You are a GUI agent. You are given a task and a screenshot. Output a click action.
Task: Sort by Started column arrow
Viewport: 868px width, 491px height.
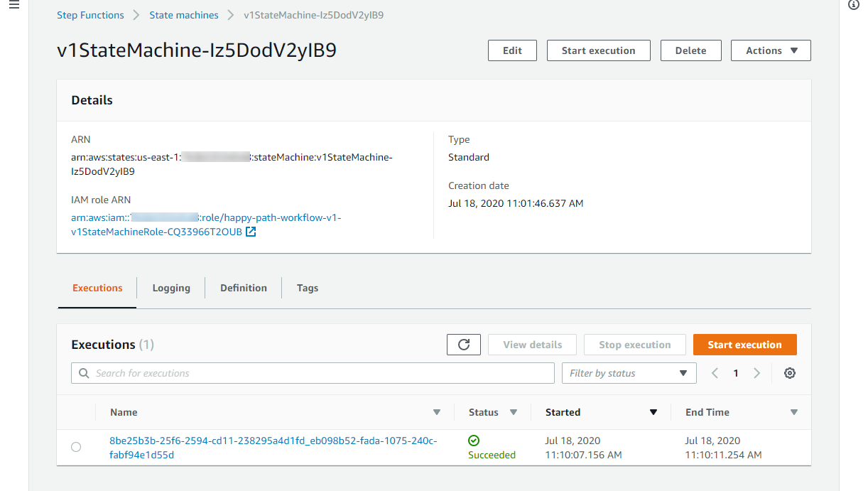(653, 412)
